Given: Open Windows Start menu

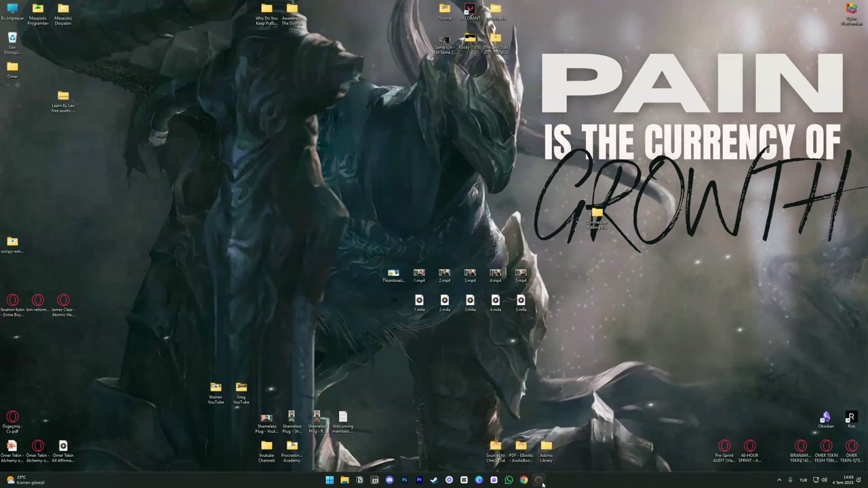Looking at the screenshot, I should coord(330,480).
